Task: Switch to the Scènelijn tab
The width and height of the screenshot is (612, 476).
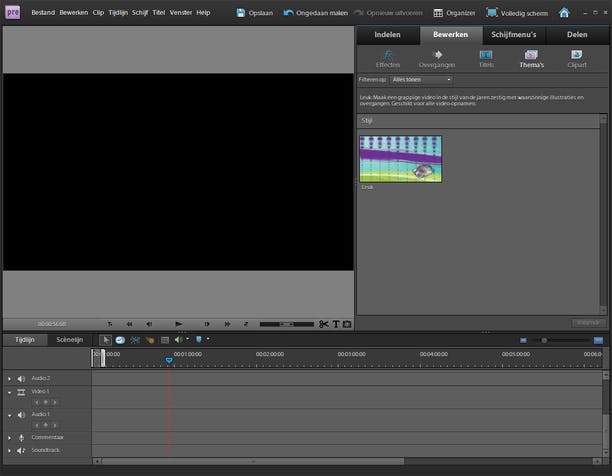Action: pos(69,340)
